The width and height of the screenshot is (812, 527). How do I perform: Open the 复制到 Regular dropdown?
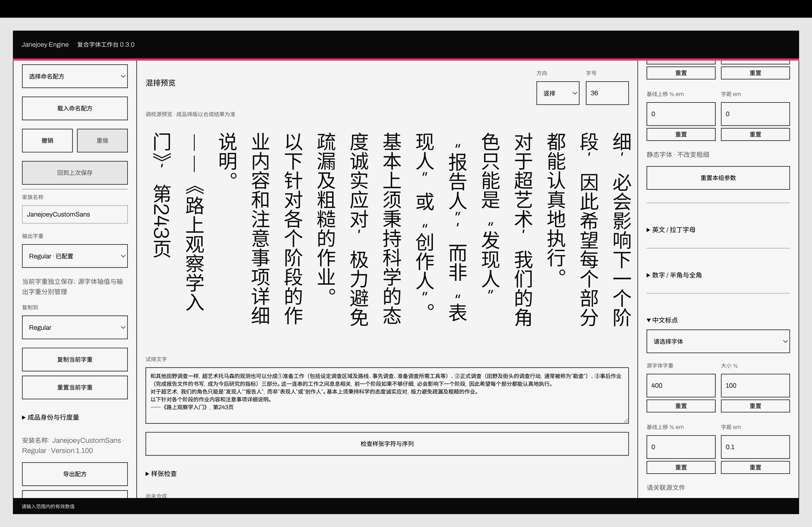pos(75,327)
